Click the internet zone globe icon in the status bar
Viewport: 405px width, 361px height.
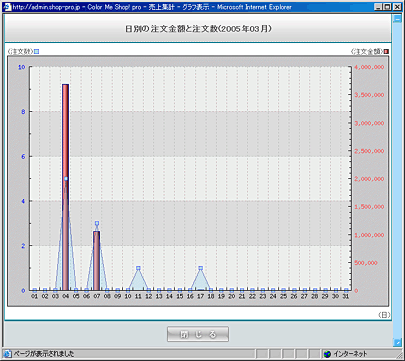tap(327, 354)
